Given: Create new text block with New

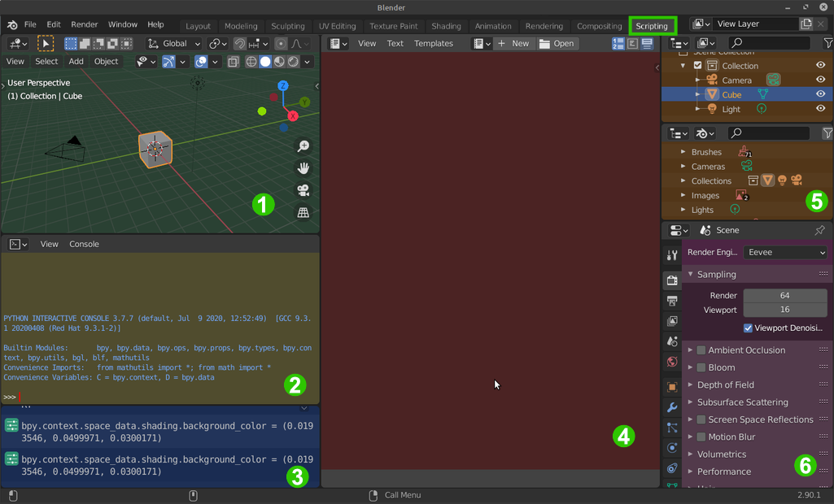Looking at the screenshot, I should tap(513, 44).
